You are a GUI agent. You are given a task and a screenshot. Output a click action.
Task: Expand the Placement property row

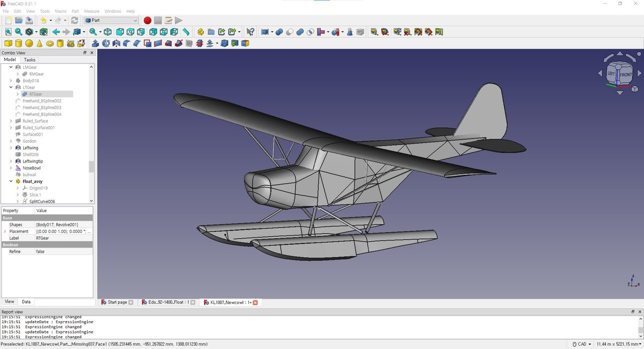point(5,231)
